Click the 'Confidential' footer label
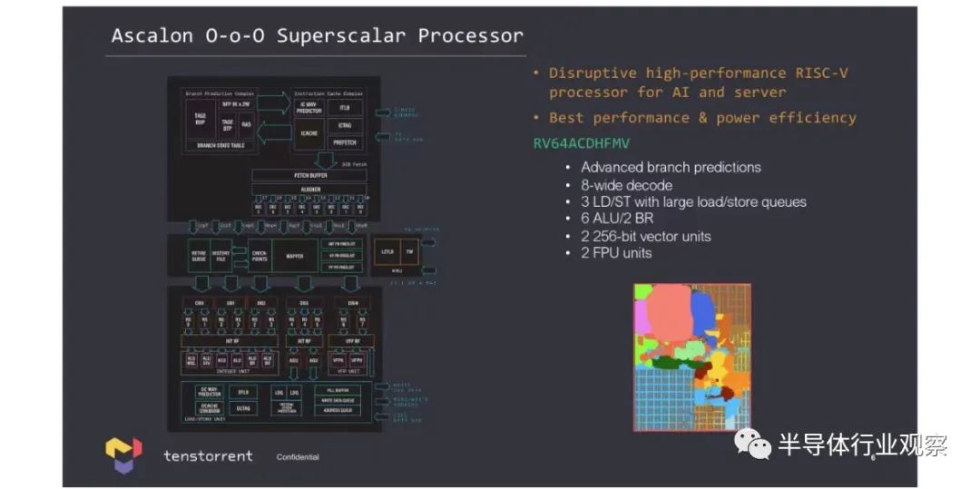The height and width of the screenshot is (489, 980). tap(298, 457)
